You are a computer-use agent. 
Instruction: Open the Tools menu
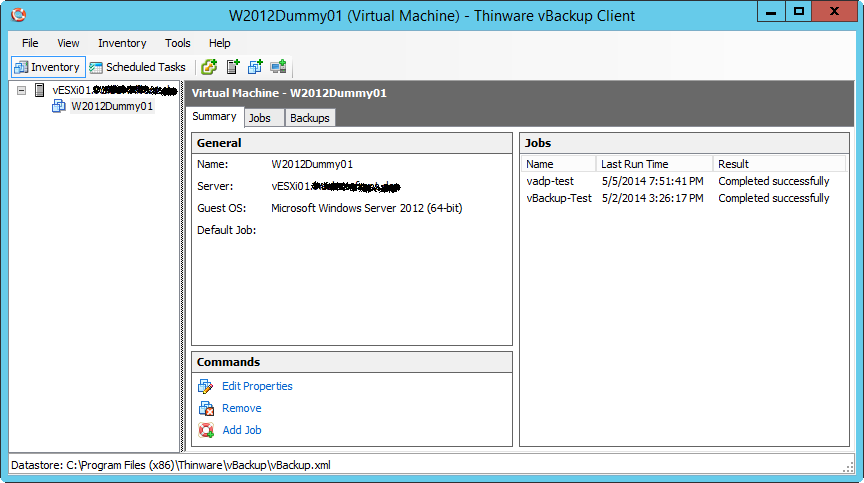177,43
